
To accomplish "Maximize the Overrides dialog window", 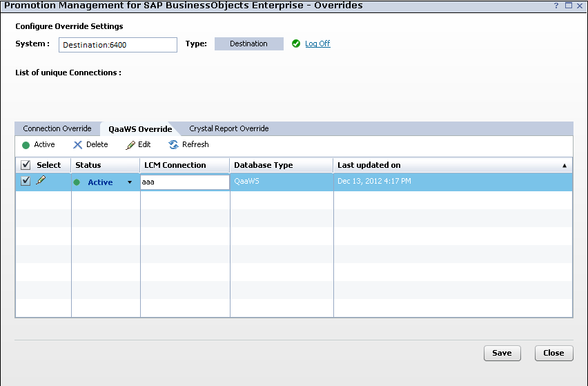I will coord(569,6).
